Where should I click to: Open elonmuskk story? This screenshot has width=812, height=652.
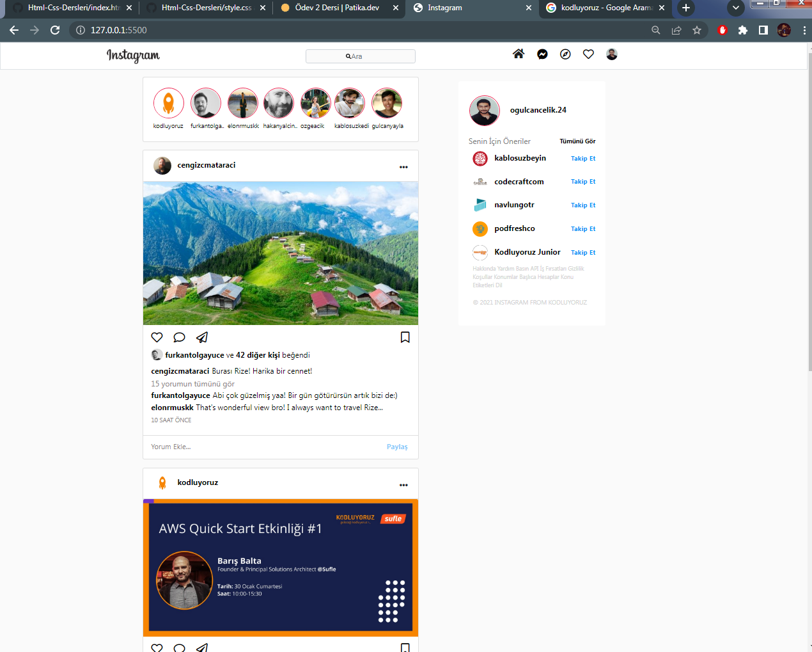(243, 104)
